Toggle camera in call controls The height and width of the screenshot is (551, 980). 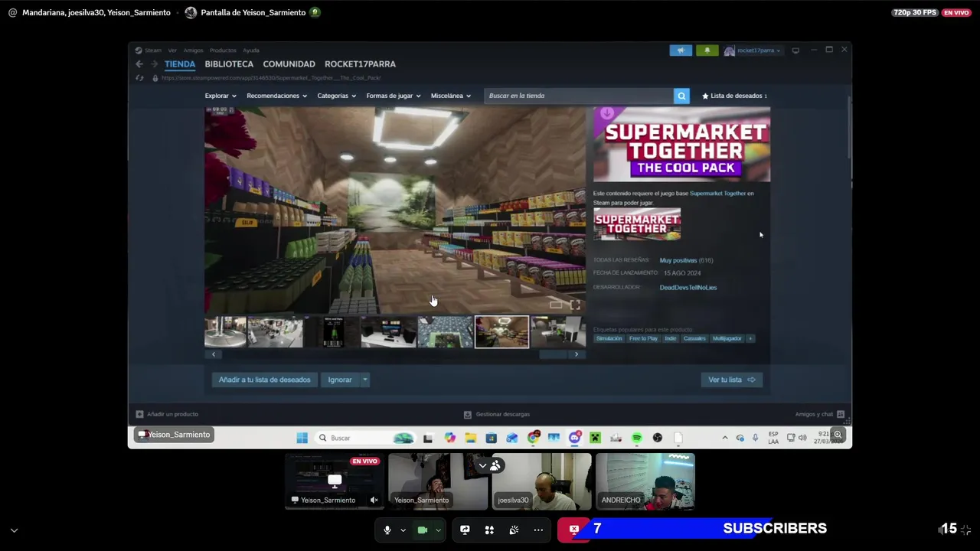422,530
